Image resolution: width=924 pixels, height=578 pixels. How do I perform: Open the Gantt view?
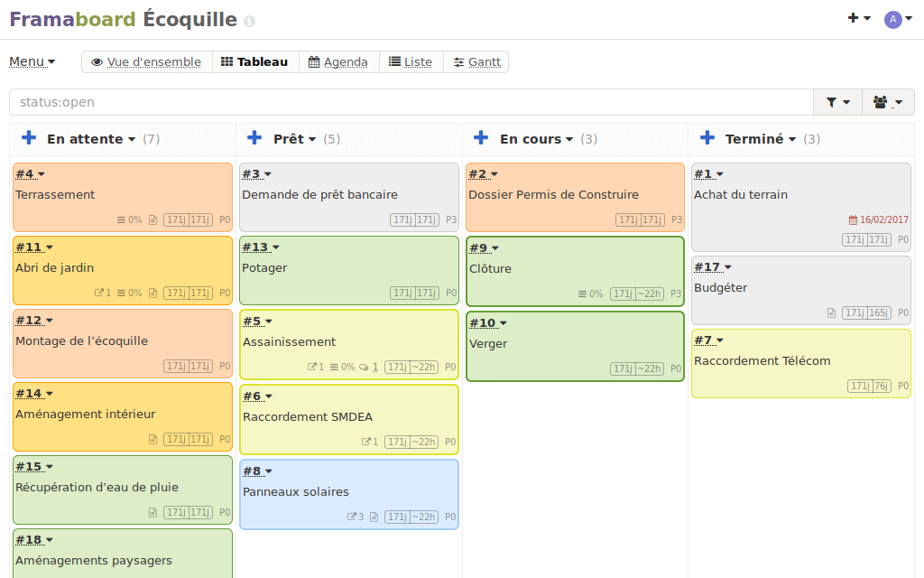click(476, 61)
